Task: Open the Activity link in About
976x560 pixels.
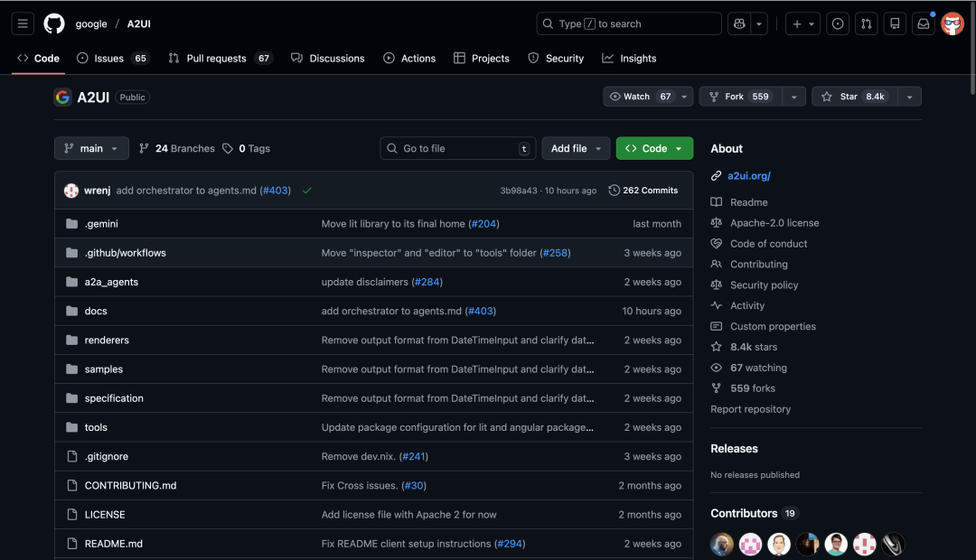Action: point(747,305)
